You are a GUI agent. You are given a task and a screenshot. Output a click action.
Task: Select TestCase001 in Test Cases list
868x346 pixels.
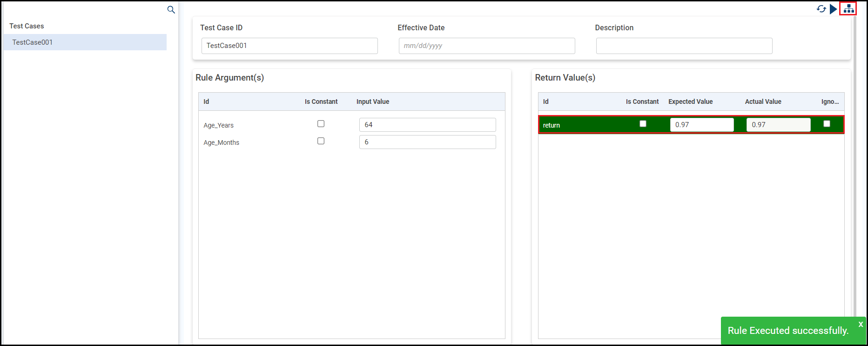[x=85, y=42]
